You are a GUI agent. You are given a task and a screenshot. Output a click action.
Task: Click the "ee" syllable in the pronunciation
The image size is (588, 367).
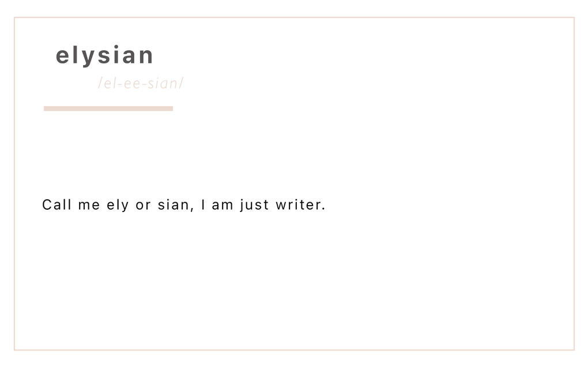133,84
